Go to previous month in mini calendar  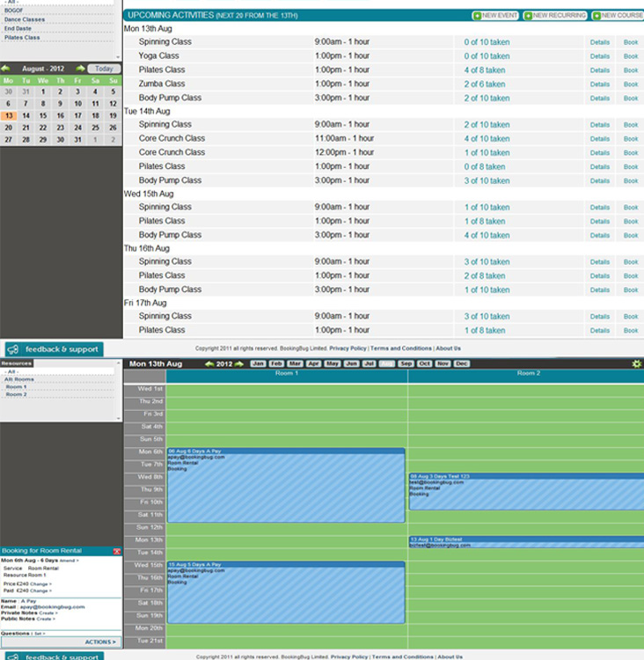click(x=6, y=69)
